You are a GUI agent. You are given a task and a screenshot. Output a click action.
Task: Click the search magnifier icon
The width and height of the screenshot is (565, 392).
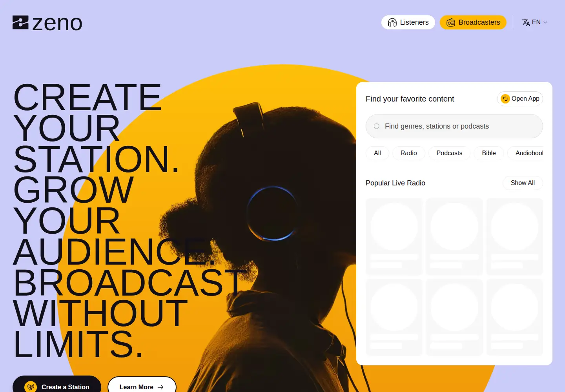(377, 126)
